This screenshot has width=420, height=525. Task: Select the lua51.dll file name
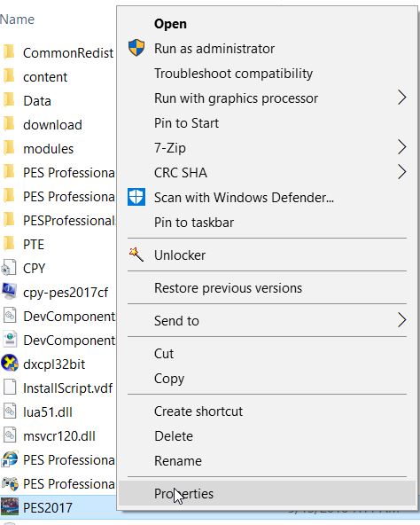click(48, 412)
